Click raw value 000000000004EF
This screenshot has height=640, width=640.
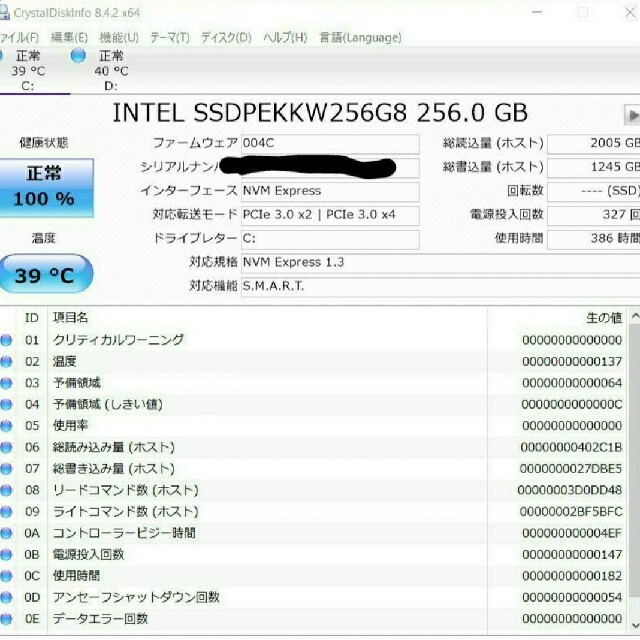(572, 533)
